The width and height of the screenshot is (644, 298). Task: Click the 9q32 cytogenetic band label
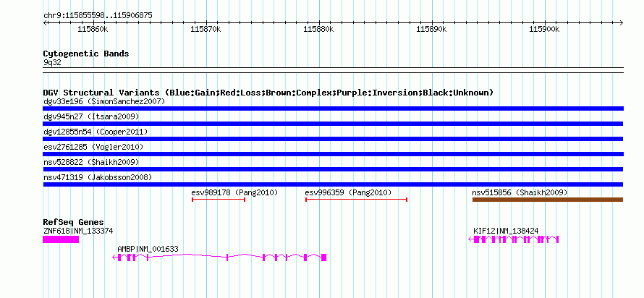click(52, 63)
